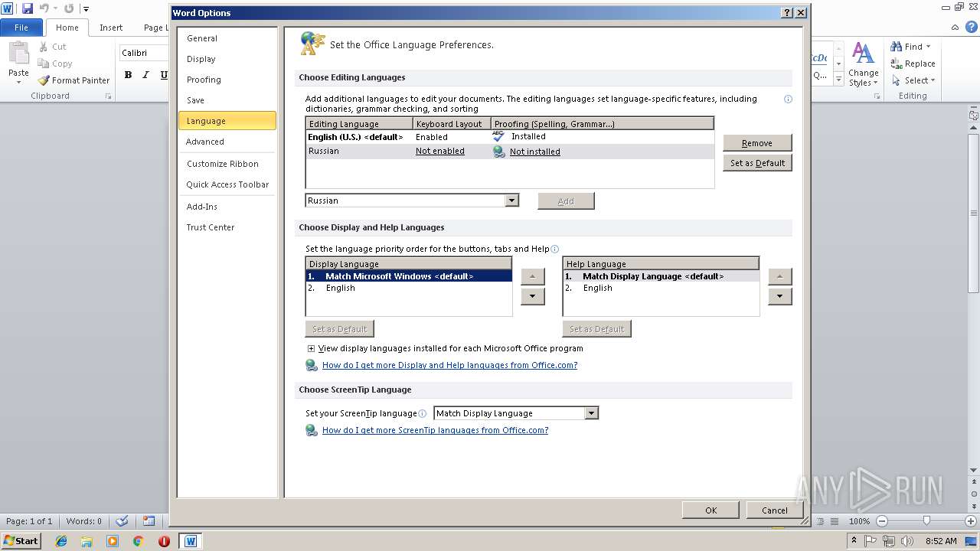This screenshot has width=980, height=551.
Task: Move help language down with arrow button
Action: 779,296
